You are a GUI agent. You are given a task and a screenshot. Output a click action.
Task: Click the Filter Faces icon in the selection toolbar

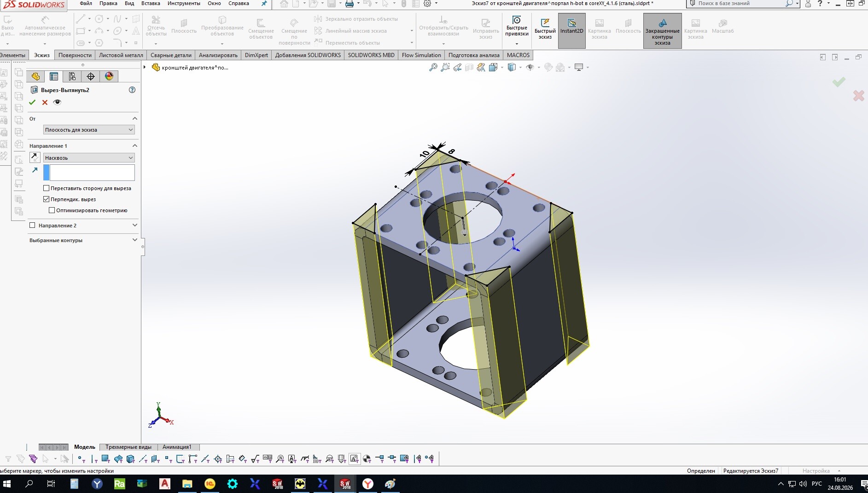105,458
